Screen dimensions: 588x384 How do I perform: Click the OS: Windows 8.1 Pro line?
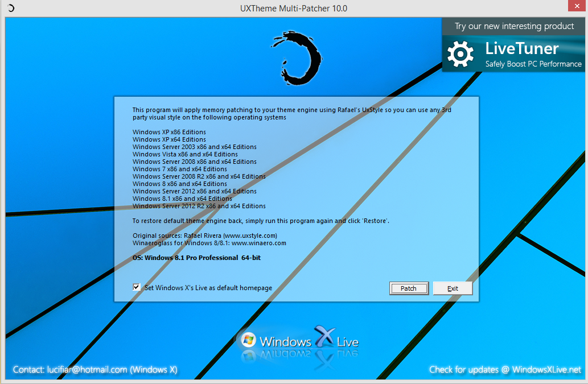(196, 258)
